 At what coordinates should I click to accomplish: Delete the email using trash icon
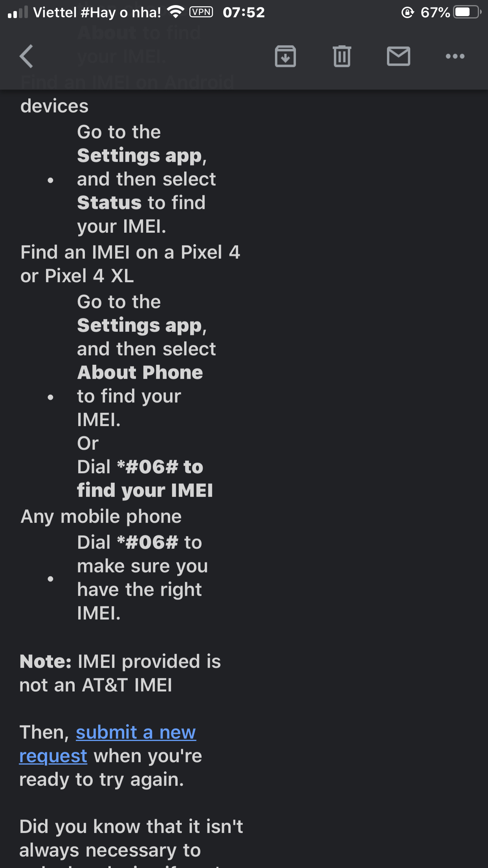click(x=342, y=56)
